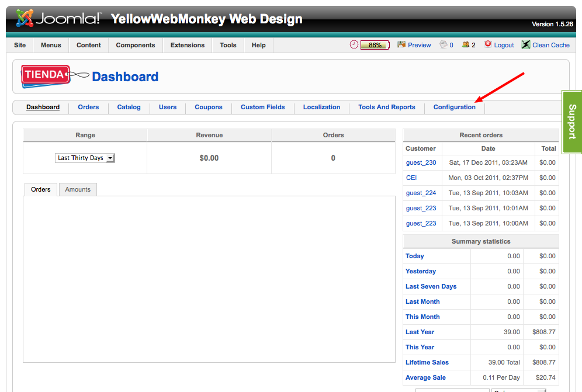Viewport: 582px width, 392px height.
Task: Click the Logout link
Action: point(504,45)
